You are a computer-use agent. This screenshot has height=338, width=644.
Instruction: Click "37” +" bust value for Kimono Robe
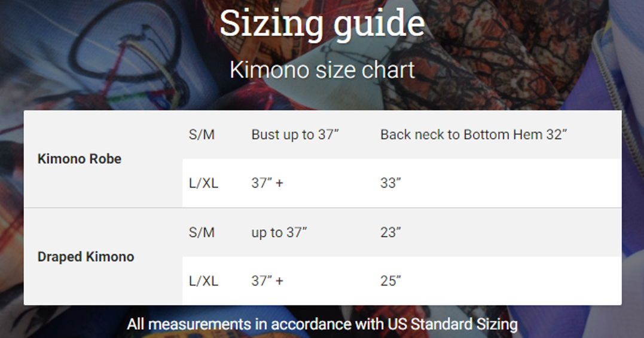tap(267, 183)
